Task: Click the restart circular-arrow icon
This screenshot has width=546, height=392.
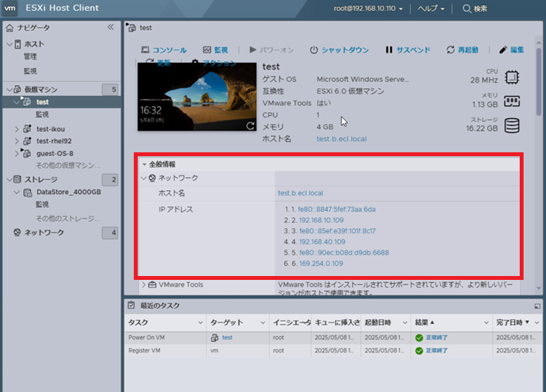Action: point(451,50)
